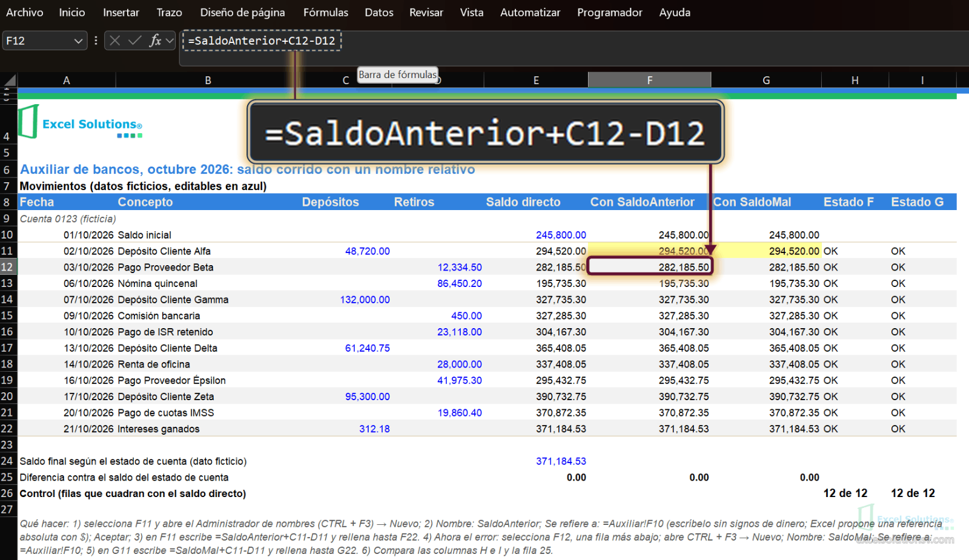The width and height of the screenshot is (969, 560).
Task: Select row 12 header
Action: pyautogui.click(x=8, y=267)
